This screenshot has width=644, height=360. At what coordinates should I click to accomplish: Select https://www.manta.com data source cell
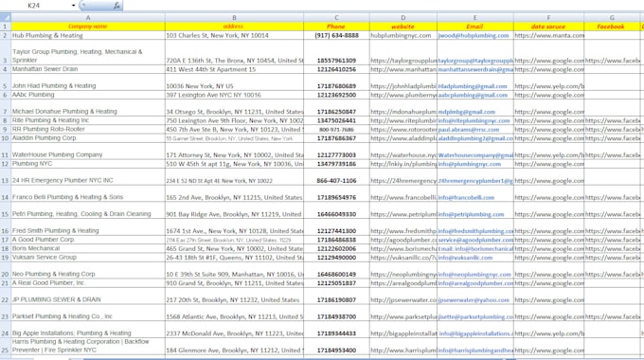[x=548, y=35]
